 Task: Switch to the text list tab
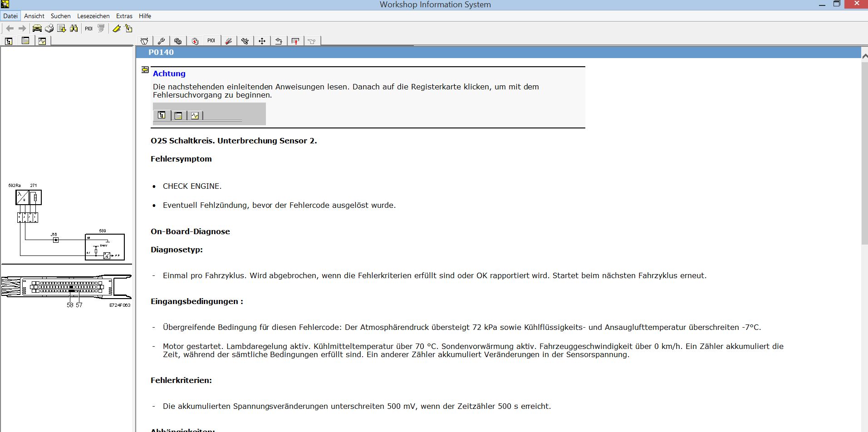25,41
